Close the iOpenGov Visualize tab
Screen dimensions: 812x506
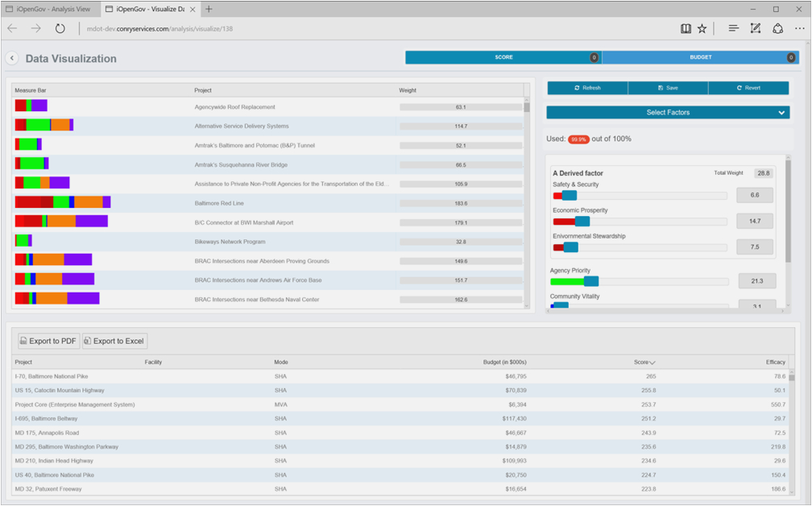coord(193,10)
